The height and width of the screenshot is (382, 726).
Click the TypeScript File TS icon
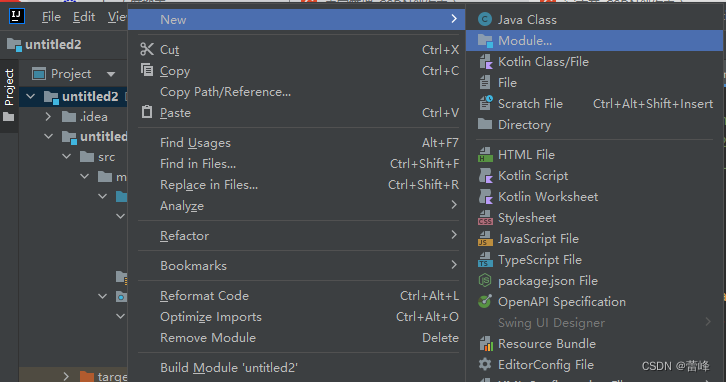(485, 260)
